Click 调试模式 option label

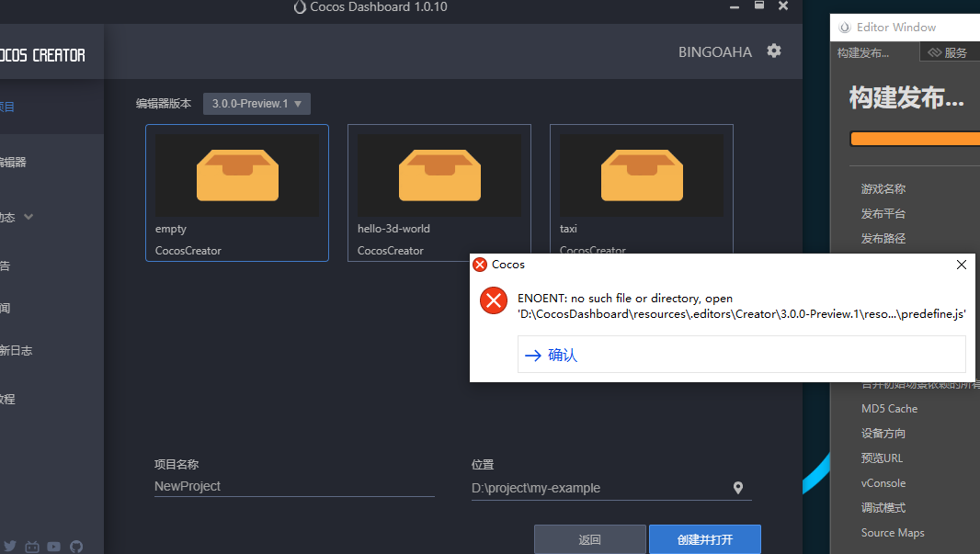pos(883,508)
